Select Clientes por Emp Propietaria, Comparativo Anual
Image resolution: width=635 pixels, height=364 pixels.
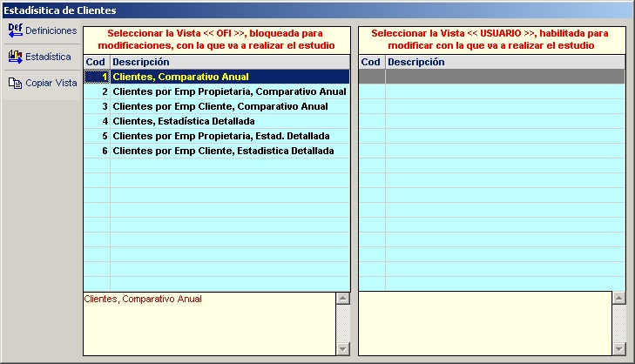tap(229, 91)
